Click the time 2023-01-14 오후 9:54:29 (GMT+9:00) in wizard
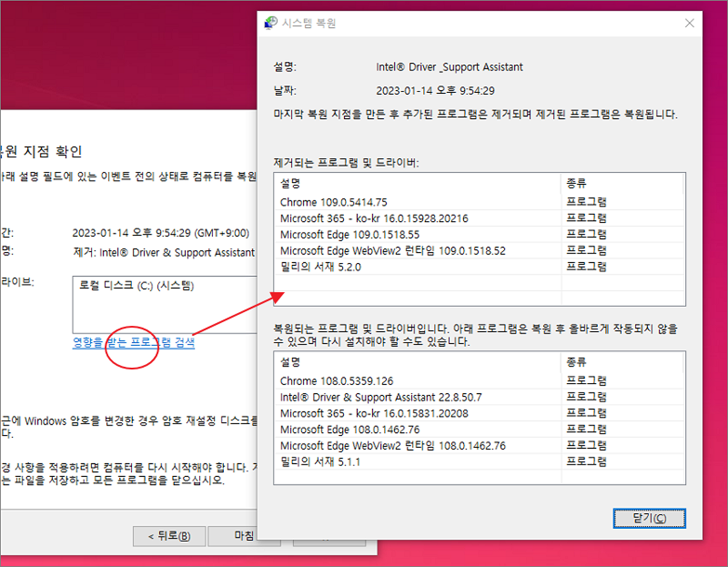Viewport: 728px width, 567px height. (x=161, y=233)
